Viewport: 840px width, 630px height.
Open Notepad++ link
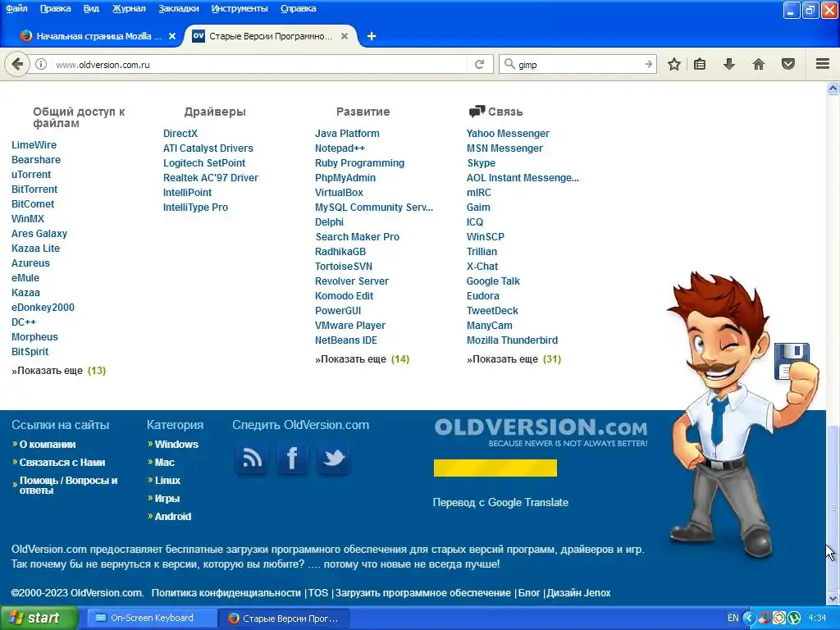pyautogui.click(x=340, y=148)
